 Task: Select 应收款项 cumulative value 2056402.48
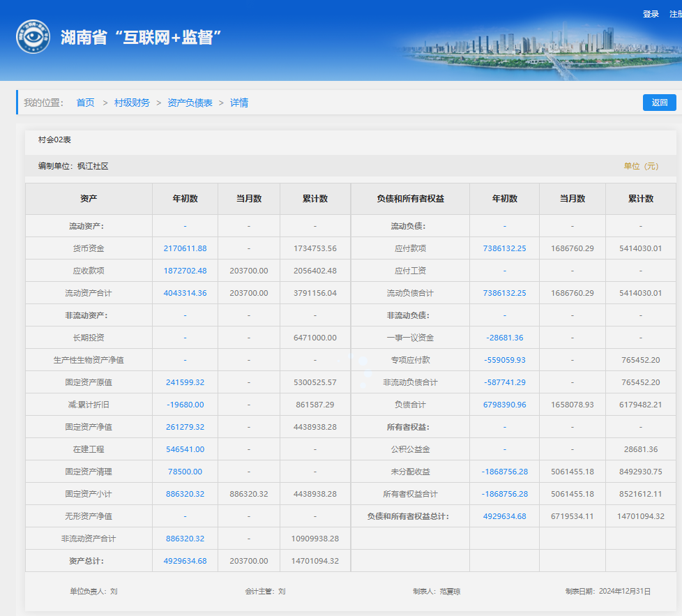click(315, 271)
